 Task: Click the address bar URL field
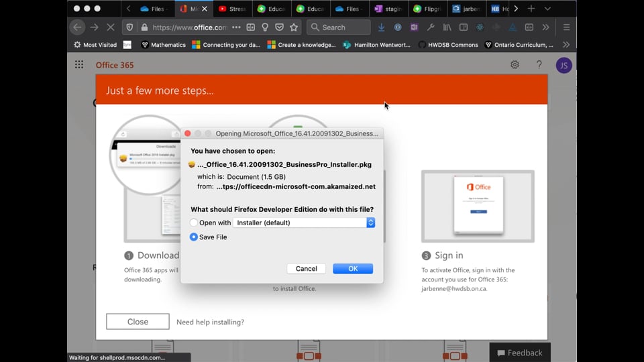(x=189, y=27)
